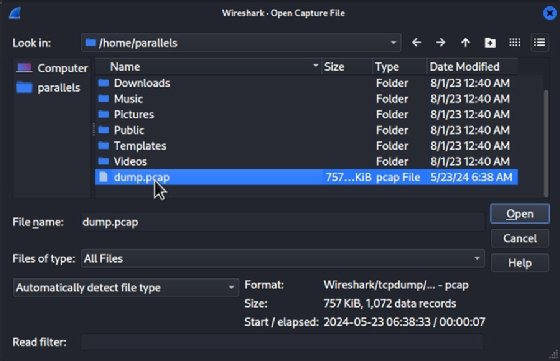Switch to detail list view

(540, 42)
